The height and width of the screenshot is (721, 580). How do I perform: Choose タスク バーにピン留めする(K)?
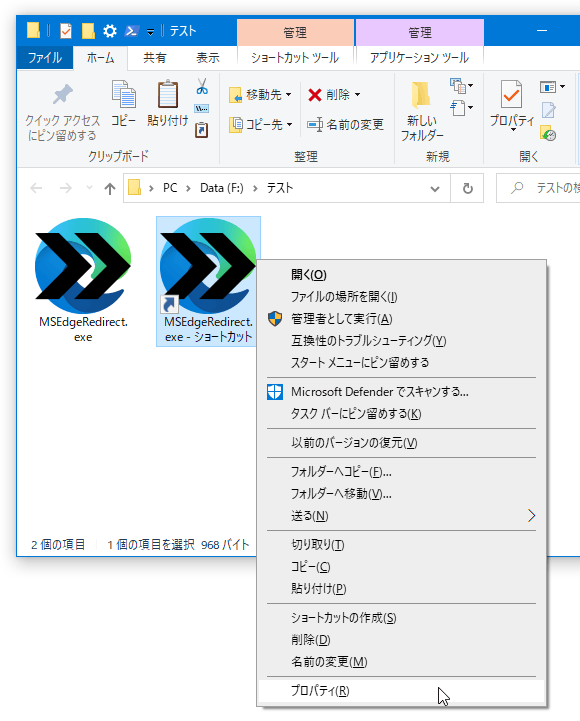pyautogui.click(x=402, y=414)
